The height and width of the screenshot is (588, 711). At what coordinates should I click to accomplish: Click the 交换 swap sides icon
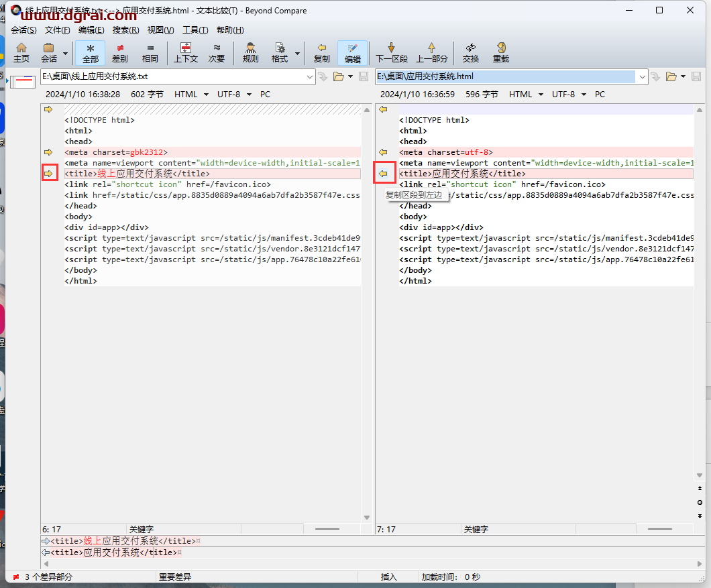click(x=471, y=52)
